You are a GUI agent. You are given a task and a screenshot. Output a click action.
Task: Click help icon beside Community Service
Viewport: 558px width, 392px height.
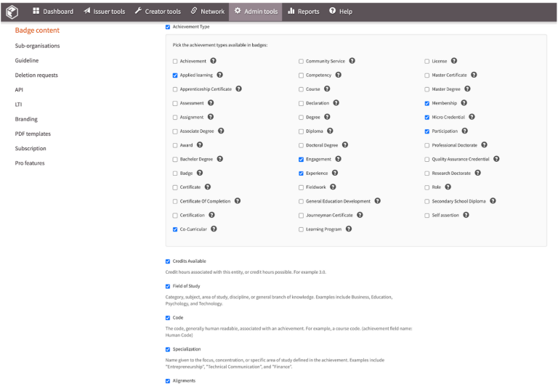[352, 61]
